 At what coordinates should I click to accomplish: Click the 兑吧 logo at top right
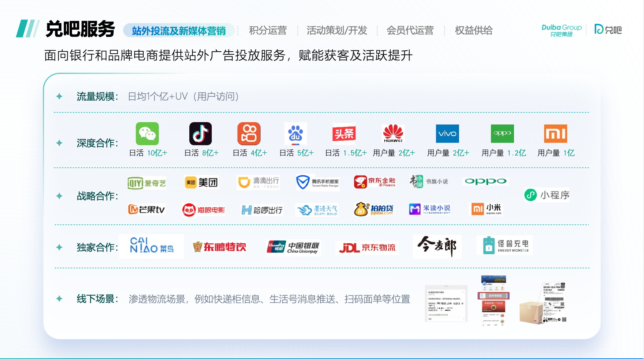pyautogui.click(x=608, y=30)
